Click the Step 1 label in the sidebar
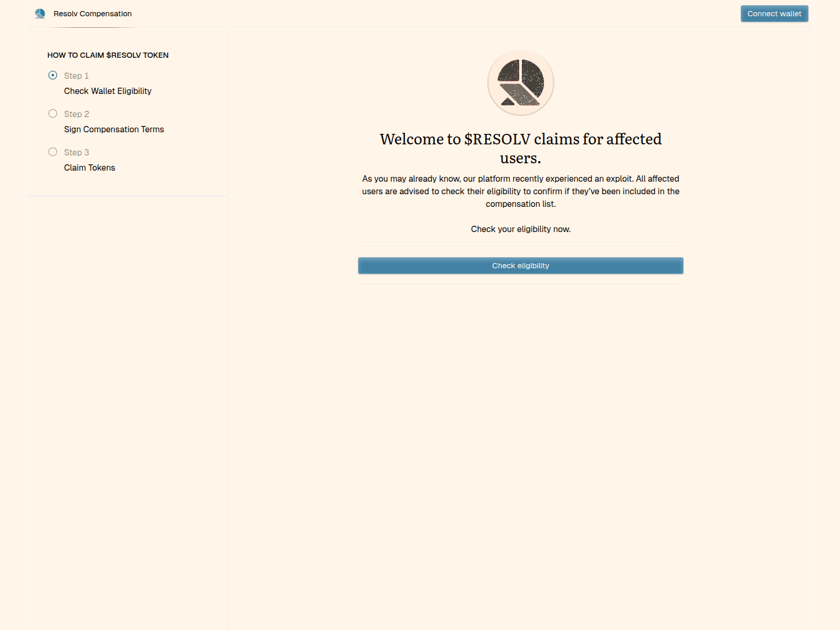 (x=76, y=76)
